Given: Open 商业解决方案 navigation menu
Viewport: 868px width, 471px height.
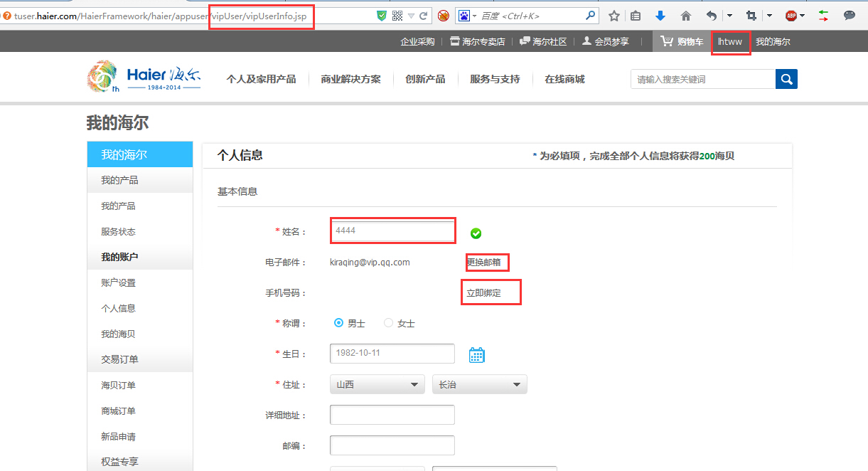Looking at the screenshot, I should 350,79.
